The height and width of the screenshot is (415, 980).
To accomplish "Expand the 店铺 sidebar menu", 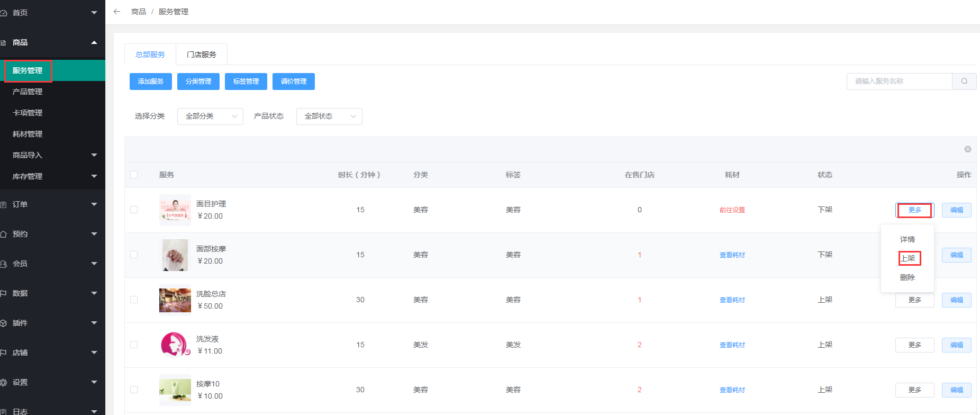I will pos(94,353).
